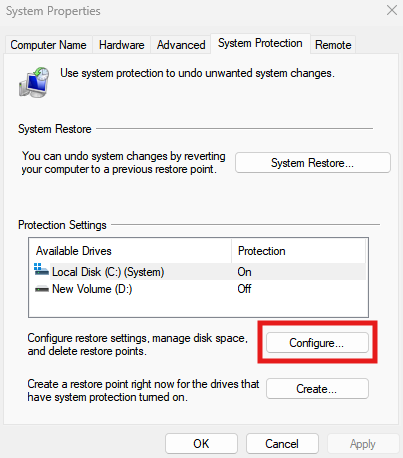Open the Hardware tab

[122, 45]
